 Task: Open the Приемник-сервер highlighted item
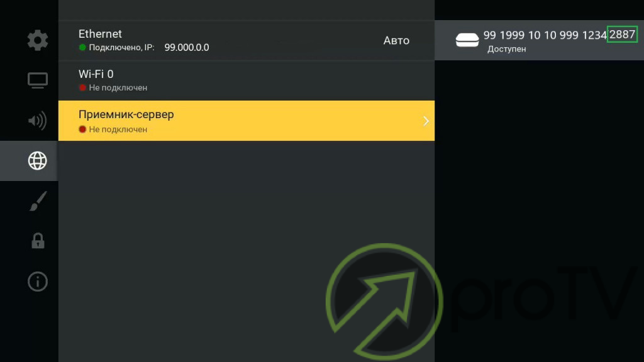(247, 121)
